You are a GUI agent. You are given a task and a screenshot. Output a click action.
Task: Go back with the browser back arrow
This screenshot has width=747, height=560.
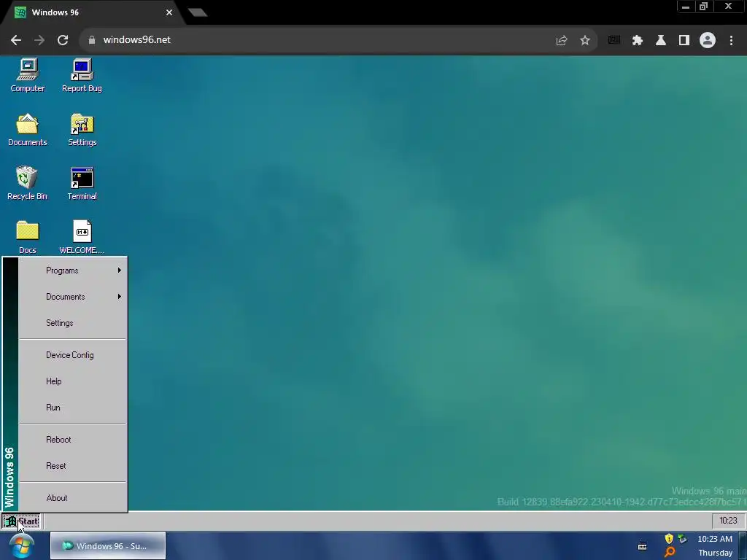[16, 40]
